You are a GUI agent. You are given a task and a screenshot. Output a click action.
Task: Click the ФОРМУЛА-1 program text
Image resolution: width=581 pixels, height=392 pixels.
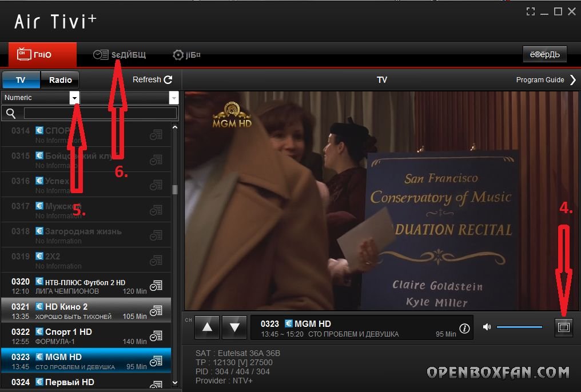pyautogui.click(x=55, y=342)
